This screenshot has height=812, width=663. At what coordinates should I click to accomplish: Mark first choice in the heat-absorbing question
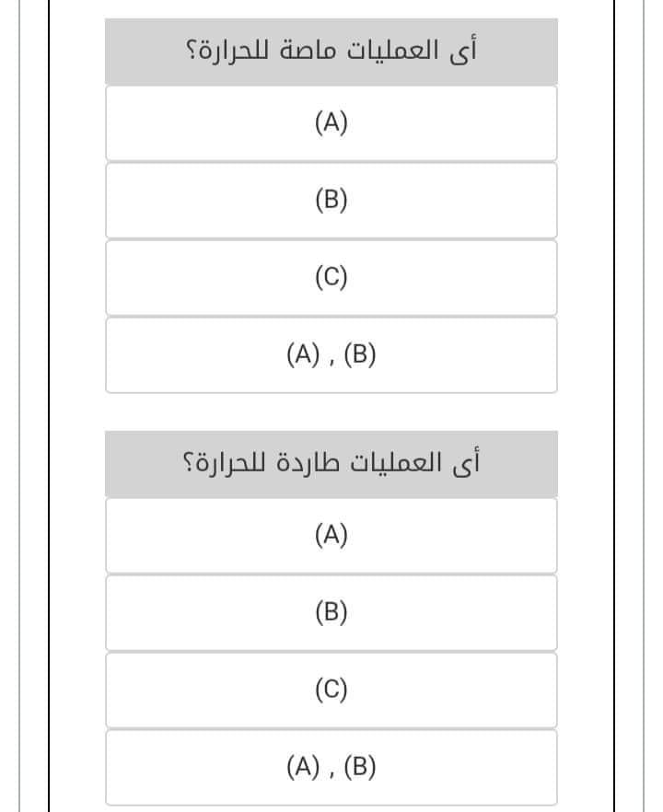coord(331,122)
